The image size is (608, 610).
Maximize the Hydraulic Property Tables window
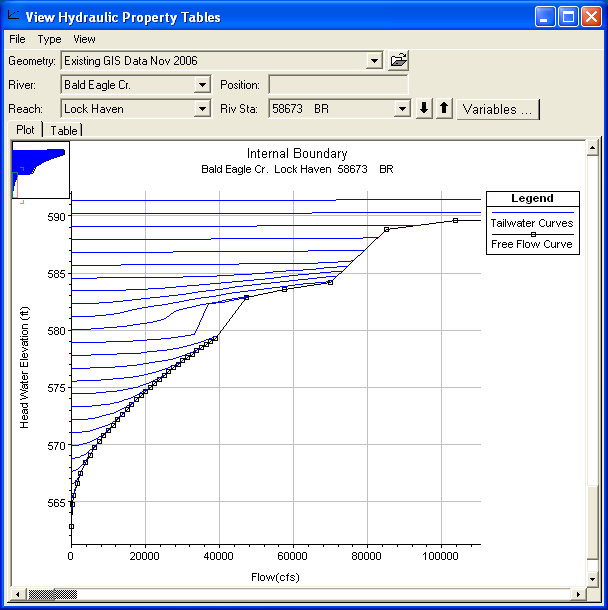pyautogui.click(x=568, y=17)
